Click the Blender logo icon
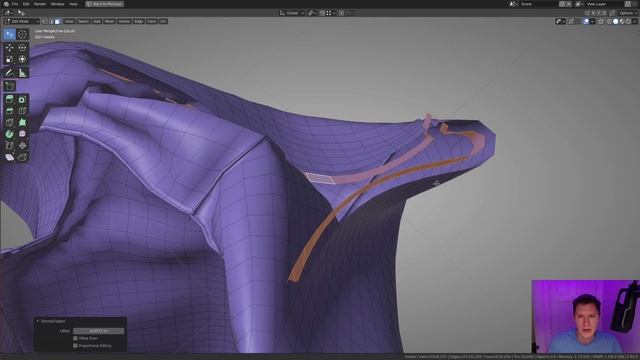 tap(6, 4)
